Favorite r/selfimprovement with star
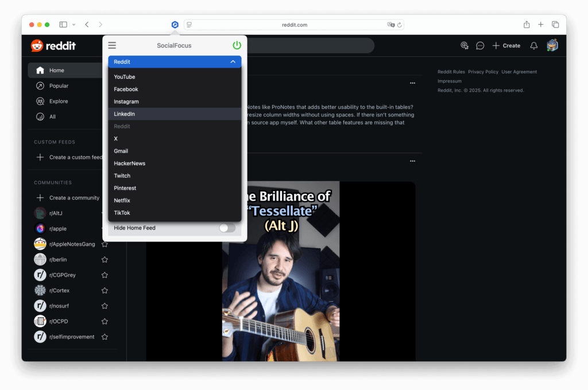 pos(105,337)
